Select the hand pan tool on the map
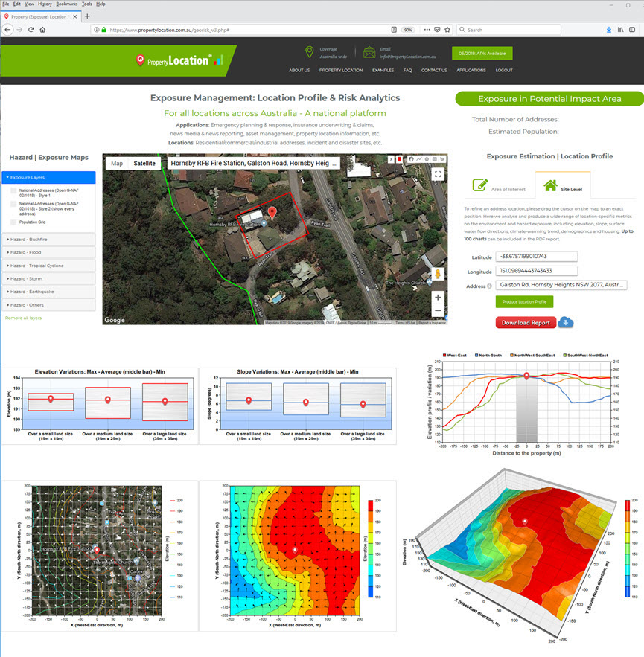Viewport: 644px width, 657px height. 411,159
